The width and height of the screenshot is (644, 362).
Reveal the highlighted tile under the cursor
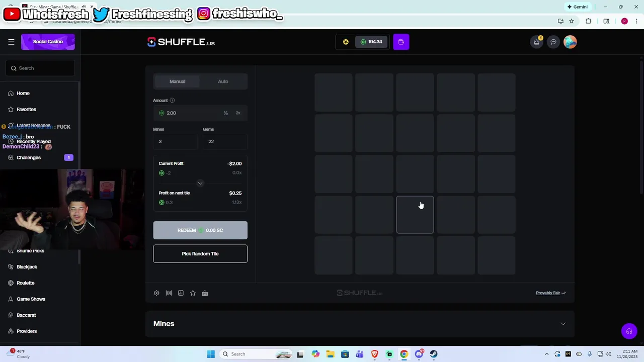[415, 215]
